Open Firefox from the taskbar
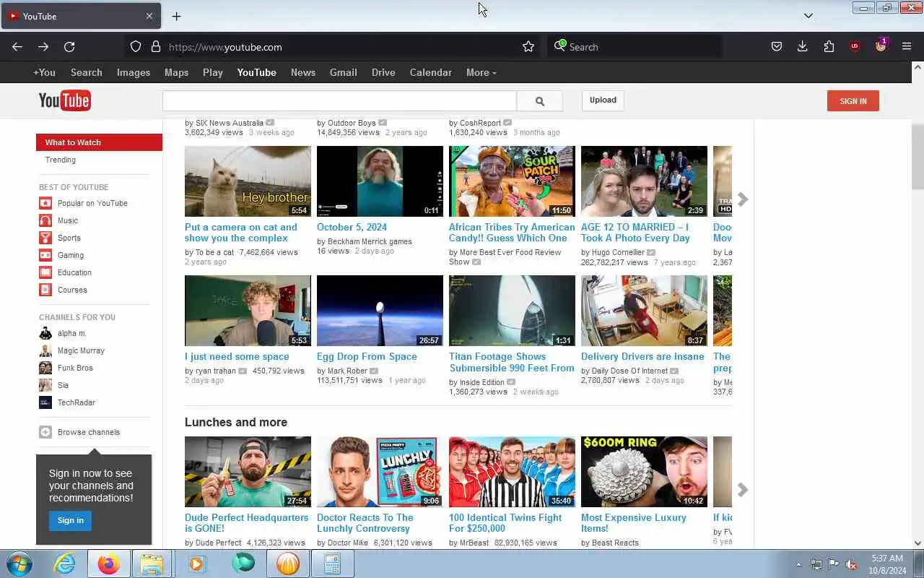The height and width of the screenshot is (578, 924). (109, 564)
